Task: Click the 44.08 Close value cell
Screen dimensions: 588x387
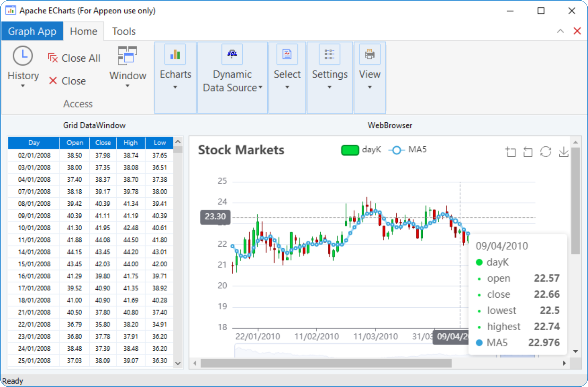Action: point(103,239)
